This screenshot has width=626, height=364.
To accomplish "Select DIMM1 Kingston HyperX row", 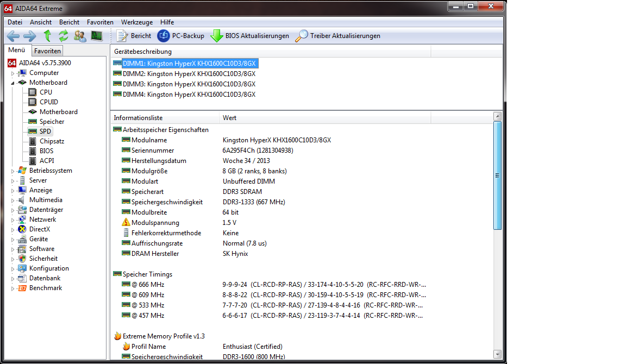I will (x=185, y=64).
